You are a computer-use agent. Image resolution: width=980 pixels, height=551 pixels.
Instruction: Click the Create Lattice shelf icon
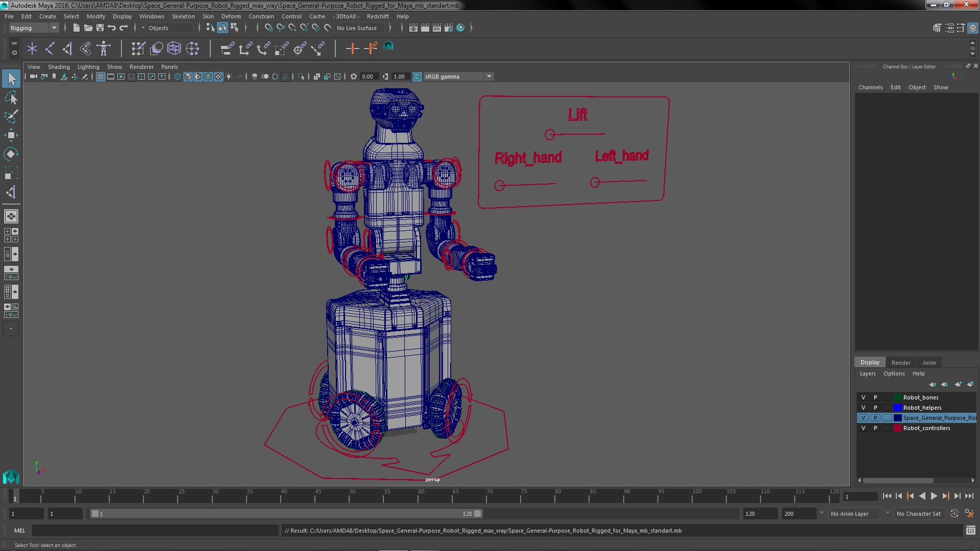(x=174, y=48)
